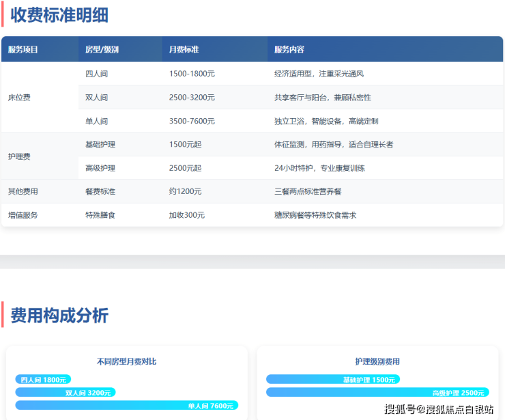The height and width of the screenshot is (420, 505).
Task: Click the 服务项目 column header
Action: coord(23,49)
